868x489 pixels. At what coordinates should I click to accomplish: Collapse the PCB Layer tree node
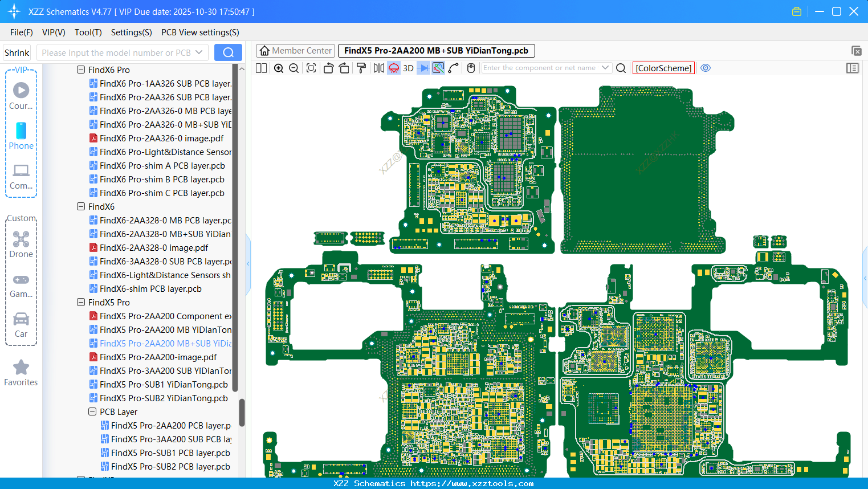[92, 411]
